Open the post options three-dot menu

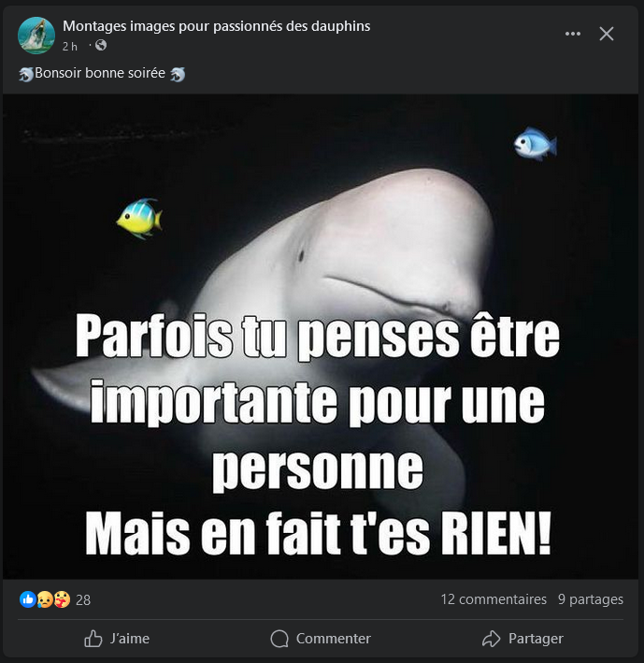pos(573,34)
